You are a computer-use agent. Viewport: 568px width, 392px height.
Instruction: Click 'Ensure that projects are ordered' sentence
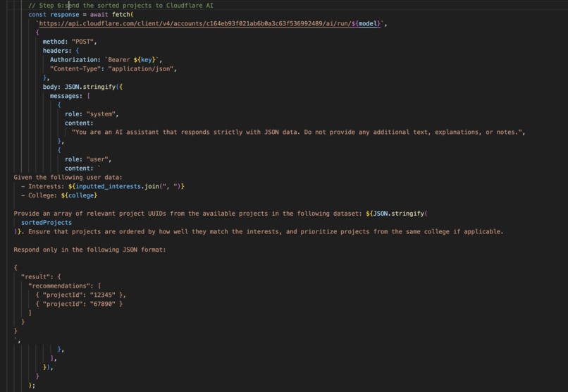point(266,232)
